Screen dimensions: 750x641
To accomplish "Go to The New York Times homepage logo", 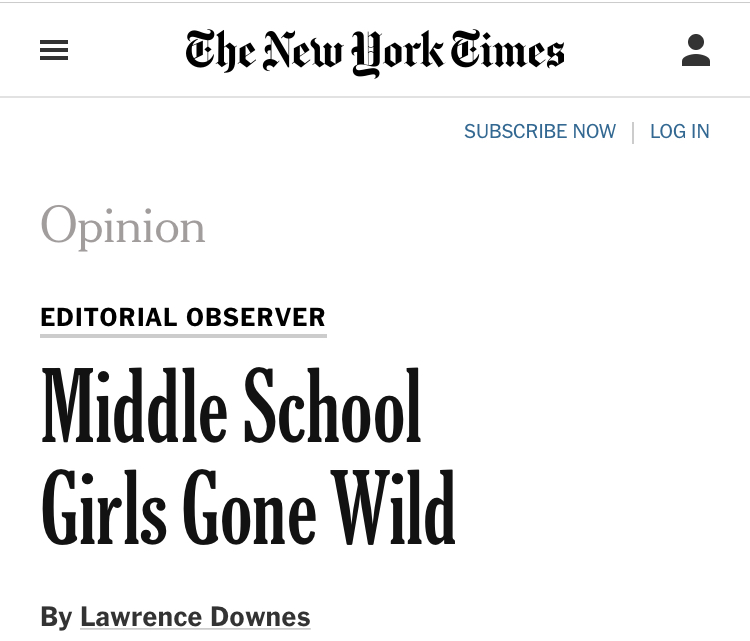I will point(375,51).
